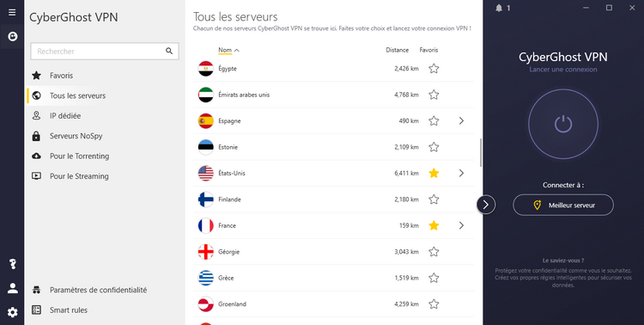The image size is (644, 325).
Task: Click the Rechercher search field
Action: tap(105, 52)
